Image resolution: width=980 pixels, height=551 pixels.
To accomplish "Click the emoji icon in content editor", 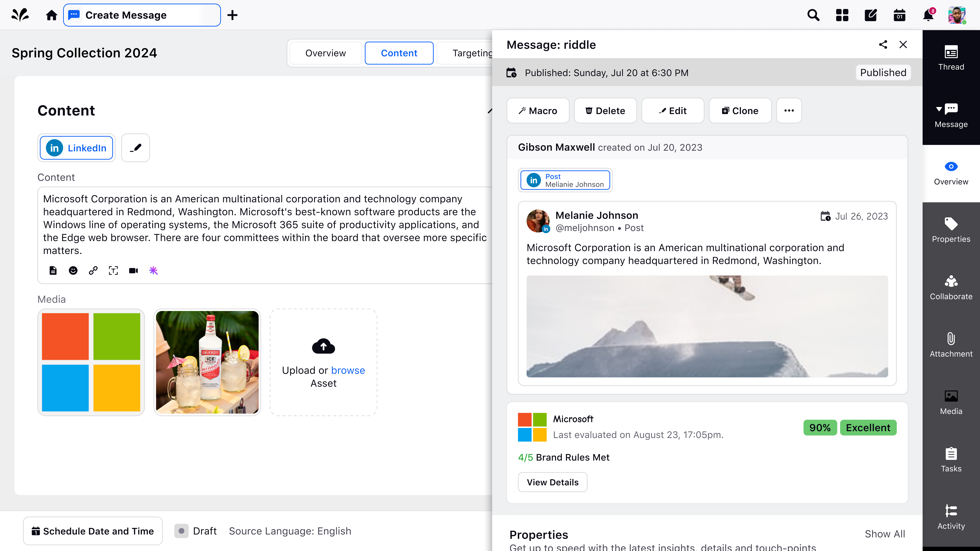I will tap(73, 270).
